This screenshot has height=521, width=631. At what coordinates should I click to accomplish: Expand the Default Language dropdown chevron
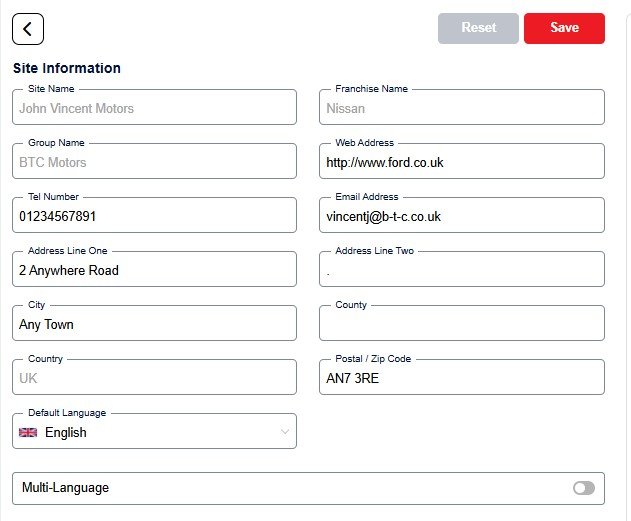pos(285,432)
